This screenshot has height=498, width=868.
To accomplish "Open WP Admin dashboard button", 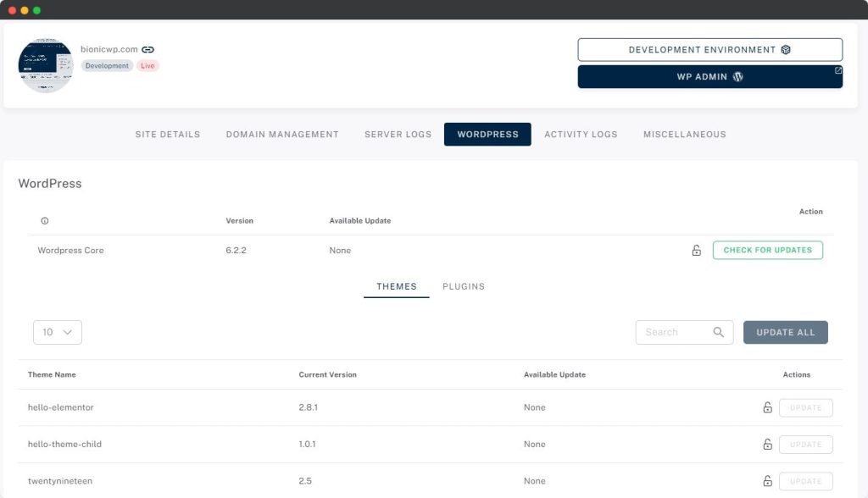I will click(709, 76).
